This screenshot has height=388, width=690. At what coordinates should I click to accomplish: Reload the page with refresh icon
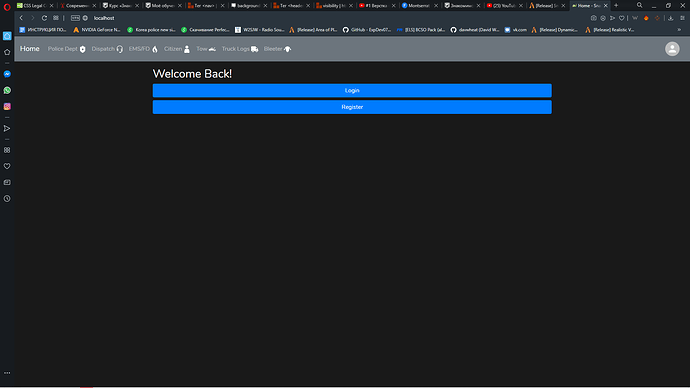[44, 18]
